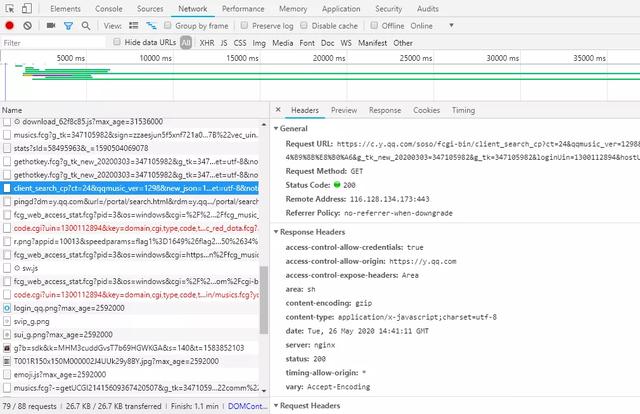Open the Preview tab of the request
Viewport: 640px width, 414px height.
(344, 110)
